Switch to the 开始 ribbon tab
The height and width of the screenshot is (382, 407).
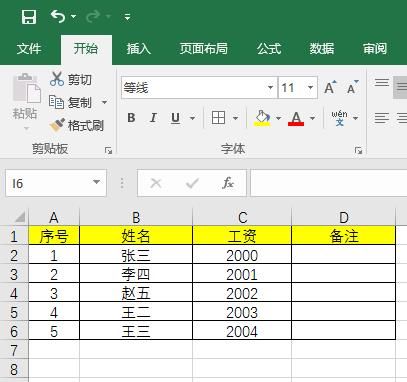click(x=86, y=49)
